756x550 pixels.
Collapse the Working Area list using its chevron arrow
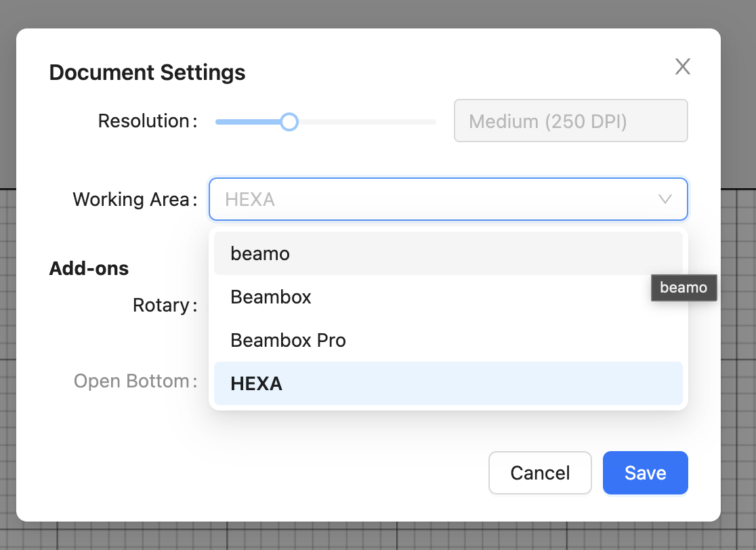[x=665, y=199]
